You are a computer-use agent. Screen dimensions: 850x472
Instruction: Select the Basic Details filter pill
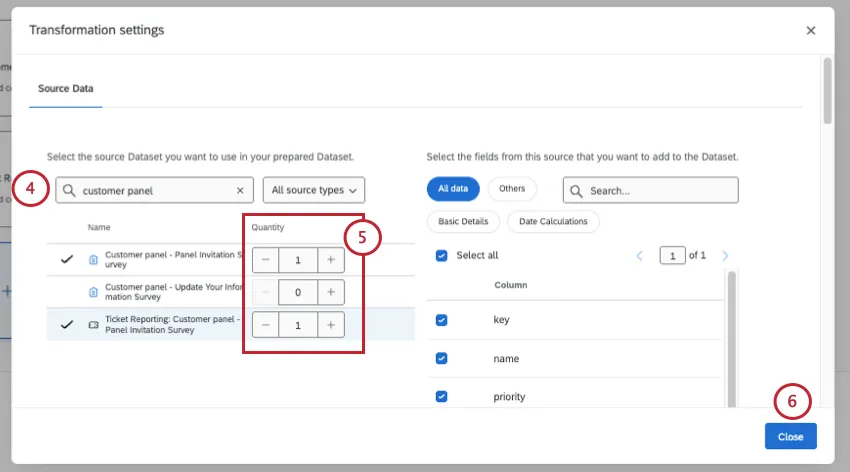[x=463, y=221]
